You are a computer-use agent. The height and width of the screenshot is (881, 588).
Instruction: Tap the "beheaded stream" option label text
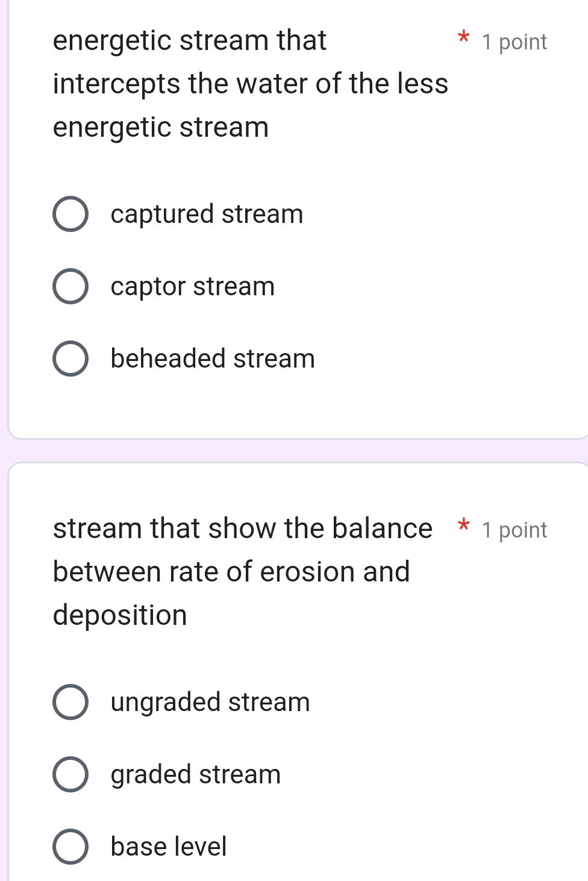coord(213,359)
